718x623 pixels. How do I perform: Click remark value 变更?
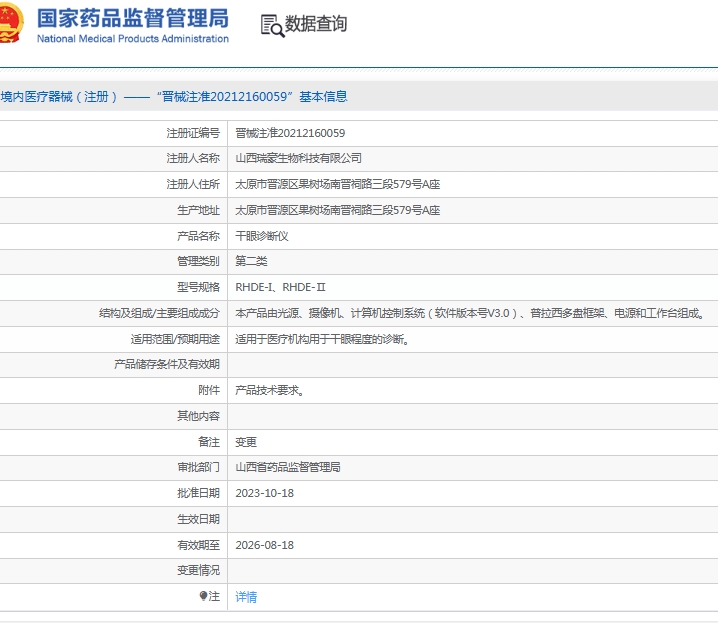[246, 442]
